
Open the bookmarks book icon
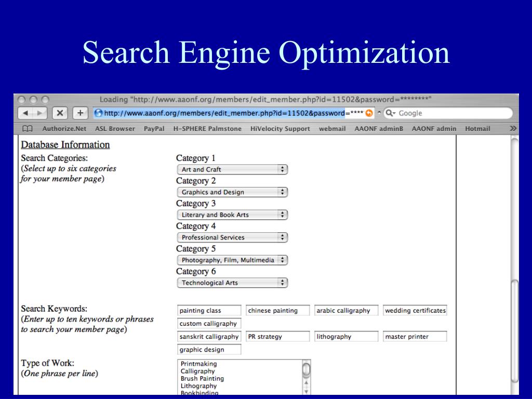click(x=27, y=129)
